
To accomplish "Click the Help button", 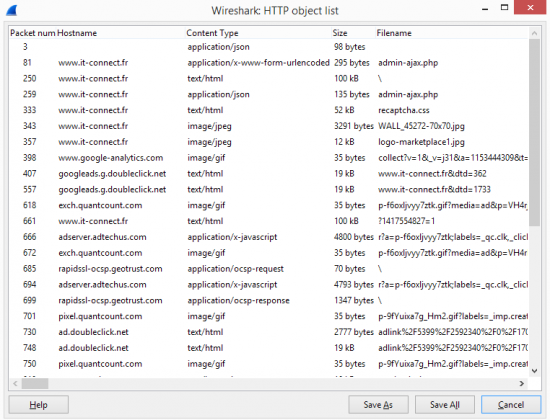I will point(39,405).
